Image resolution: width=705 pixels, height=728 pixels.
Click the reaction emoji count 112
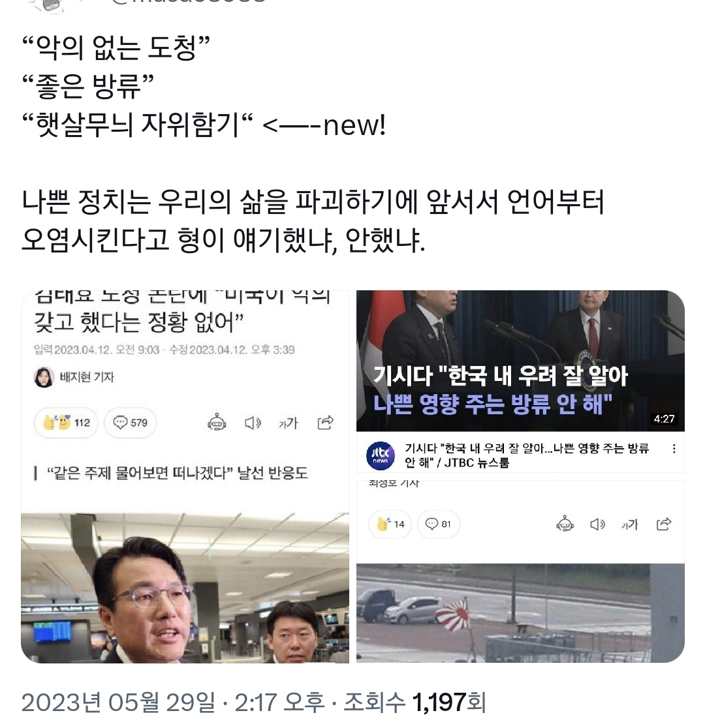[x=66, y=423]
